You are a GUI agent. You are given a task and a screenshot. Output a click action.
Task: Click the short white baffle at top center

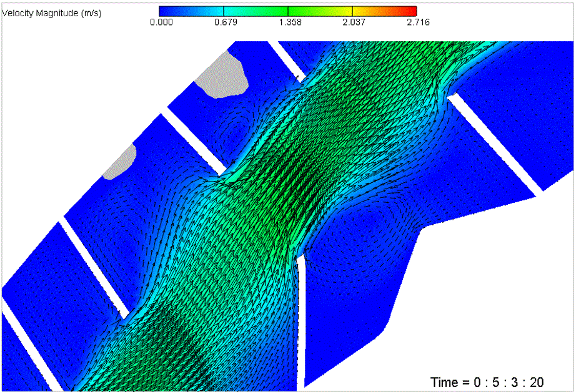pyautogui.click(x=287, y=60)
